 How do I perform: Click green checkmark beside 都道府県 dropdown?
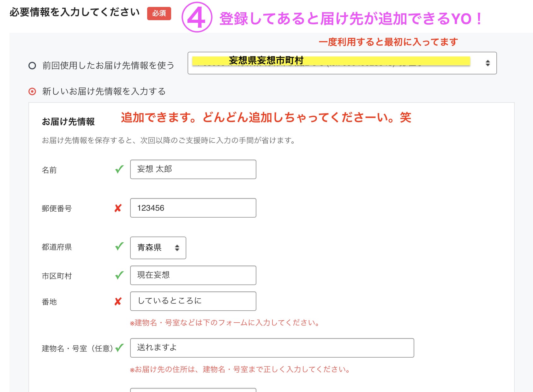tap(119, 246)
